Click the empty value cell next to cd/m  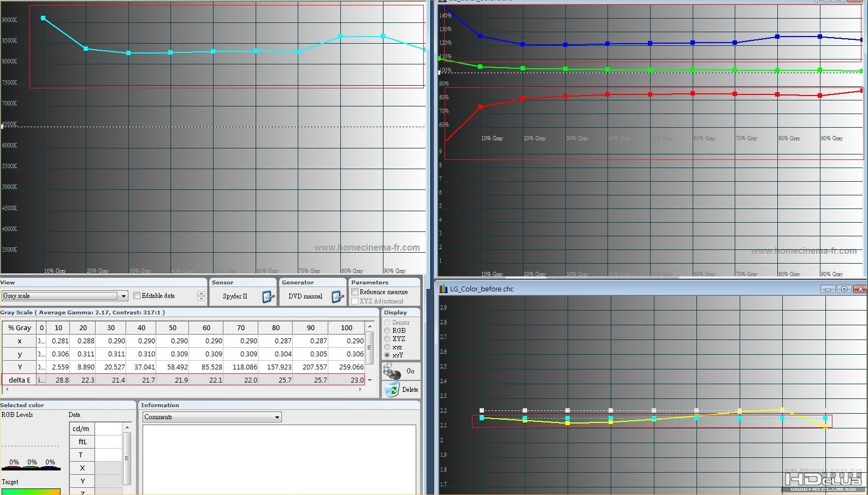(x=108, y=429)
